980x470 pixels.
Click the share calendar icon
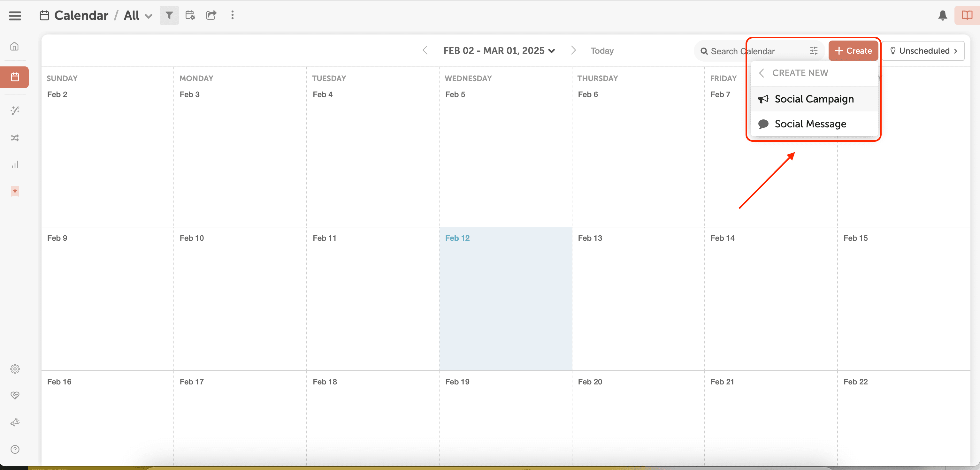coord(211,15)
